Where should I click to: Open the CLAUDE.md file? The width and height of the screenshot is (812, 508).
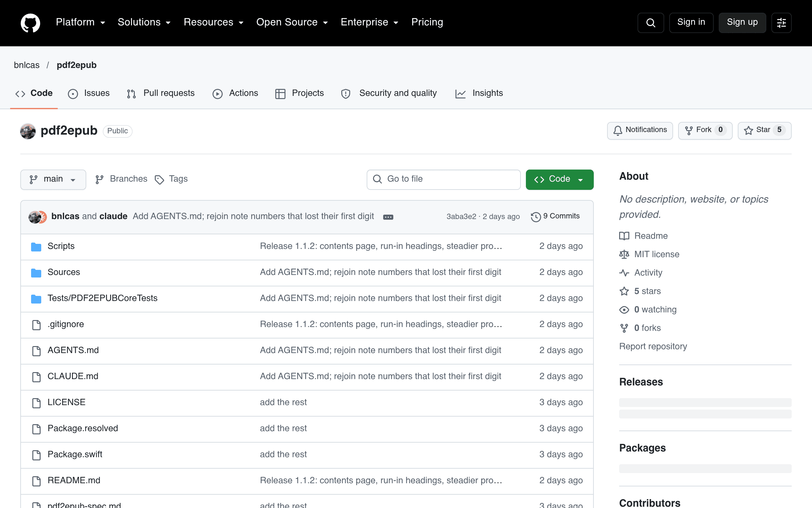pyautogui.click(x=73, y=376)
